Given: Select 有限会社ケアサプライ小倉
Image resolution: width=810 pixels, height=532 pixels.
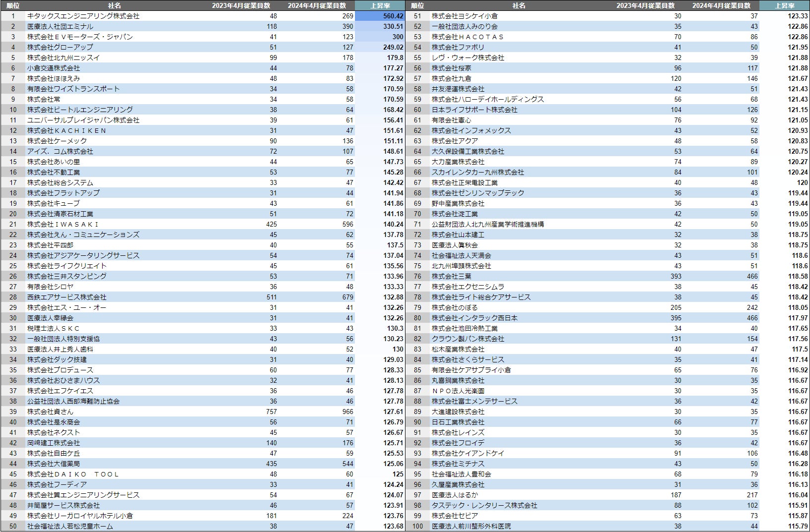Looking at the screenshot, I should click(x=471, y=370).
